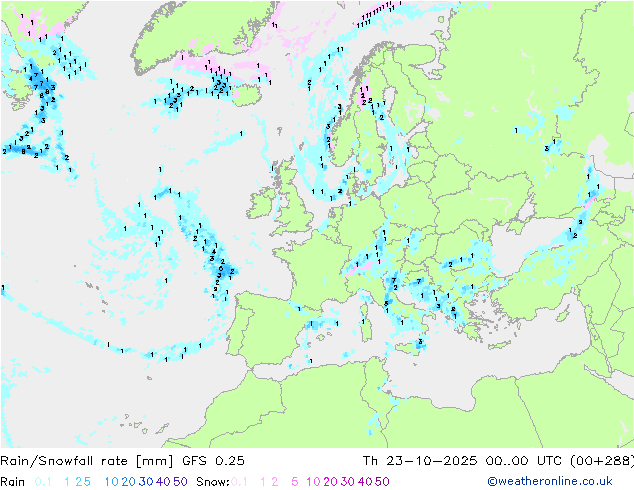Click the "Snow:" legend label
Viewport: 634px width, 490px height.
pyautogui.click(x=213, y=482)
